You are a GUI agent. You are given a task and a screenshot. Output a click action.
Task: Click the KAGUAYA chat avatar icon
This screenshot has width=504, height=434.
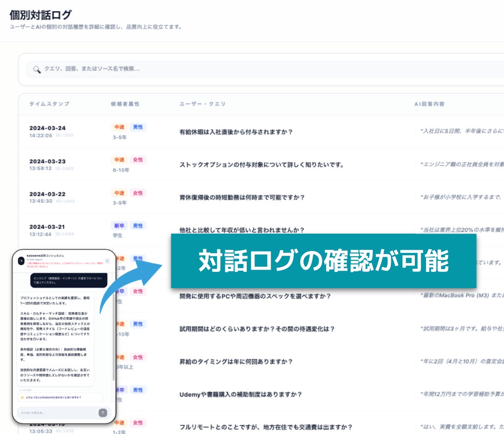[21, 261]
